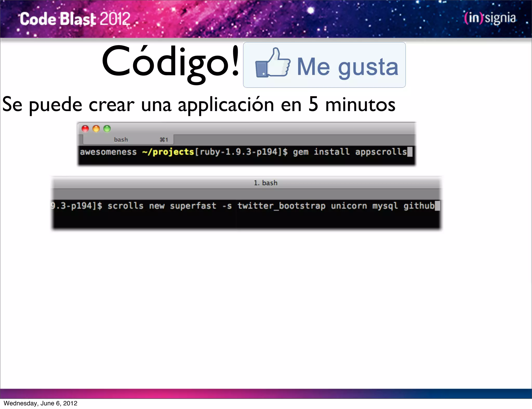Click the Me gusta like button
Viewport: 532px width, 409px height.
pyautogui.click(x=324, y=65)
